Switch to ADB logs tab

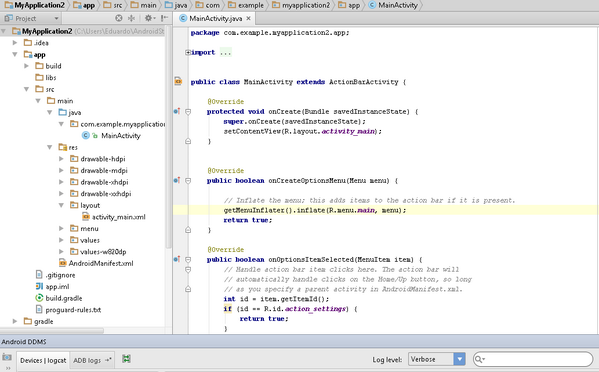[x=91, y=360]
